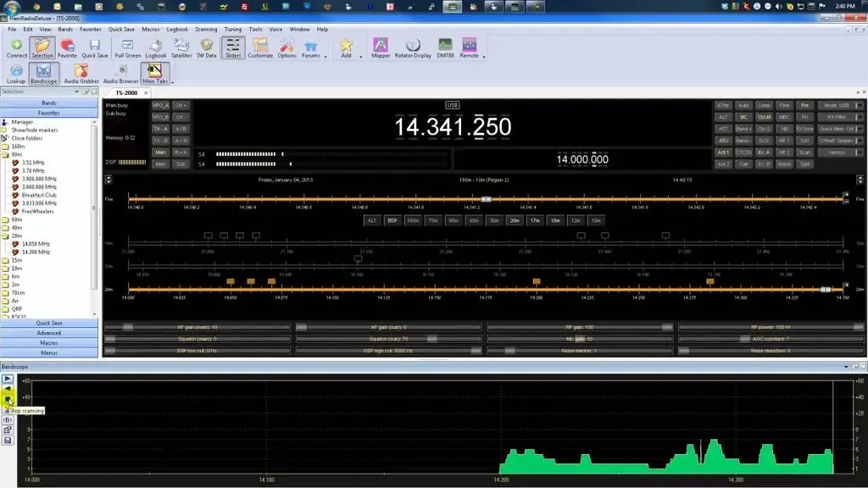Toggle the Bandscope toolbar button
The image size is (868, 488).
44,74
